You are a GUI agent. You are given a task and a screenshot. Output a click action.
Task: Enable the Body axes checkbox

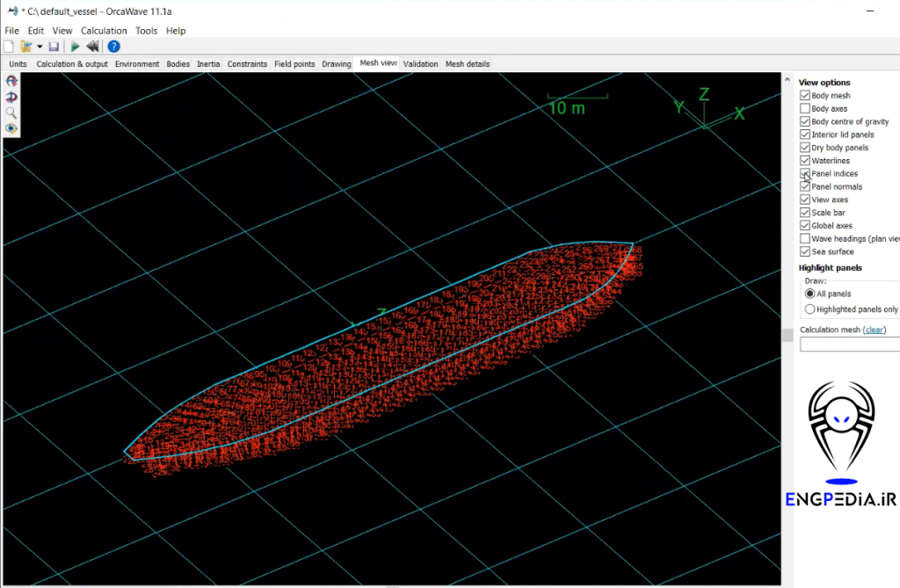click(x=805, y=109)
